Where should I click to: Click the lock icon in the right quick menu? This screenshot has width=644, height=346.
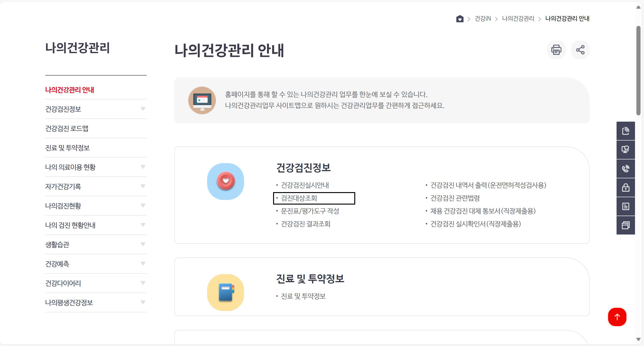tap(625, 188)
